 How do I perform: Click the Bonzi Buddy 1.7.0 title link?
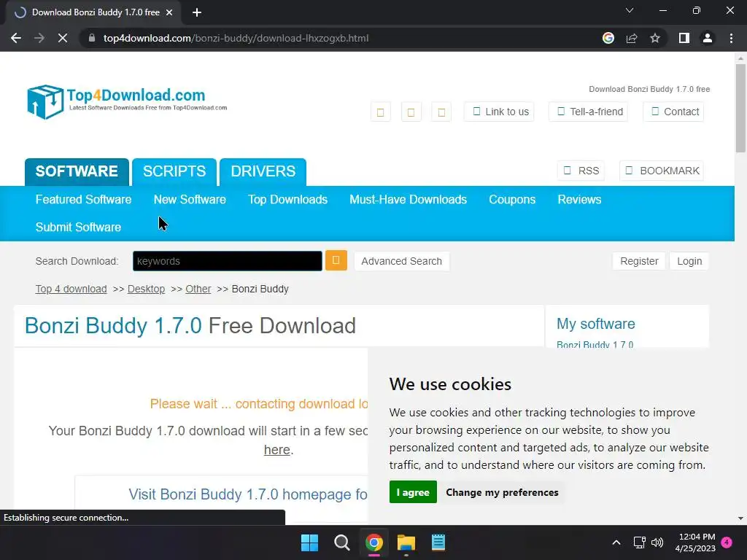point(113,326)
